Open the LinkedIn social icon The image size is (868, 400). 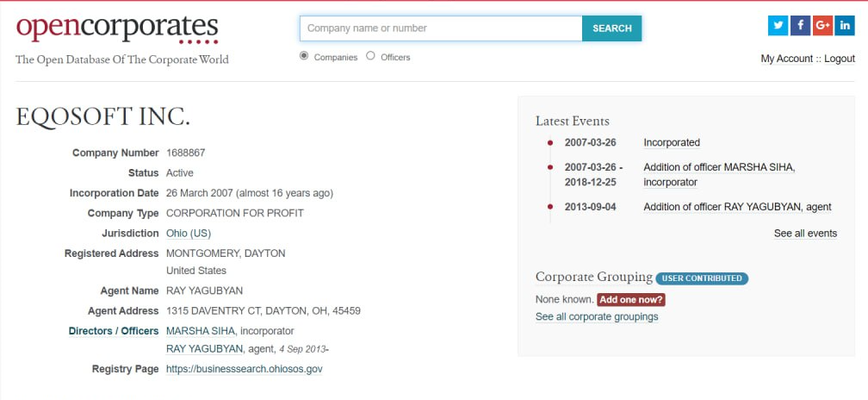coord(845,26)
